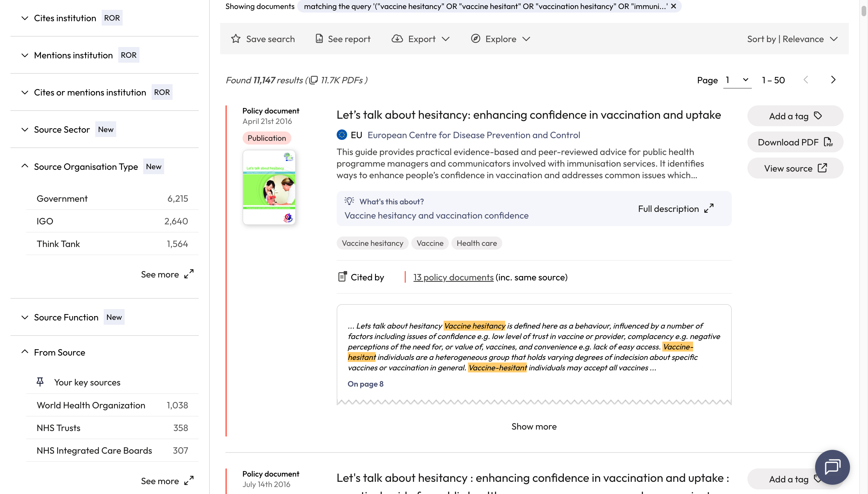Filter by NHS Integrated Care Boards

pos(112,450)
